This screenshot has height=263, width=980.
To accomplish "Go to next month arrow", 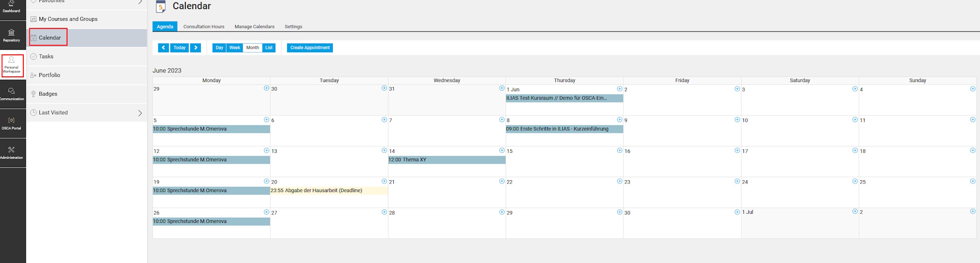I will (x=196, y=48).
